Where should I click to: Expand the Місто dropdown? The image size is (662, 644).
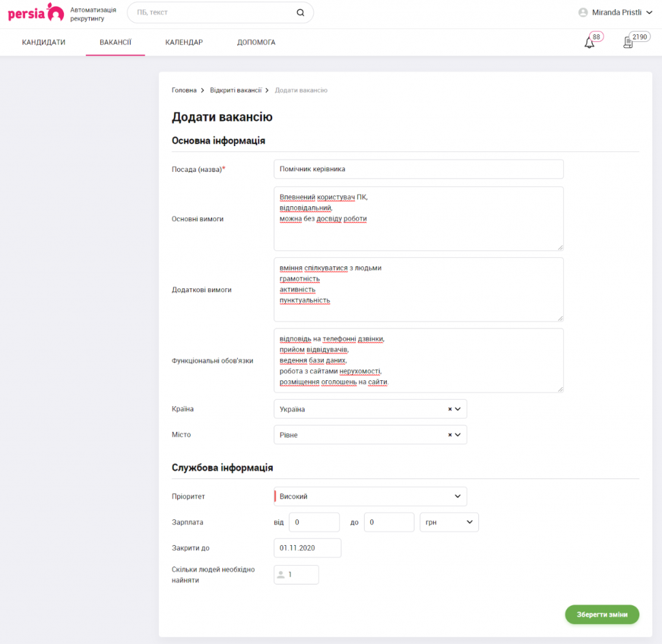coord(458,435)
